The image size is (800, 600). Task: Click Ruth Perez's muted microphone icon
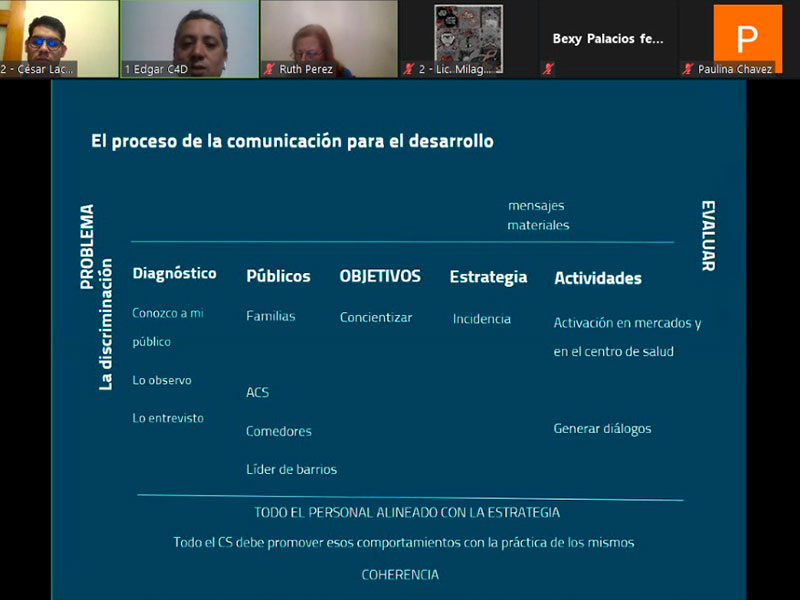click(269, 69)
